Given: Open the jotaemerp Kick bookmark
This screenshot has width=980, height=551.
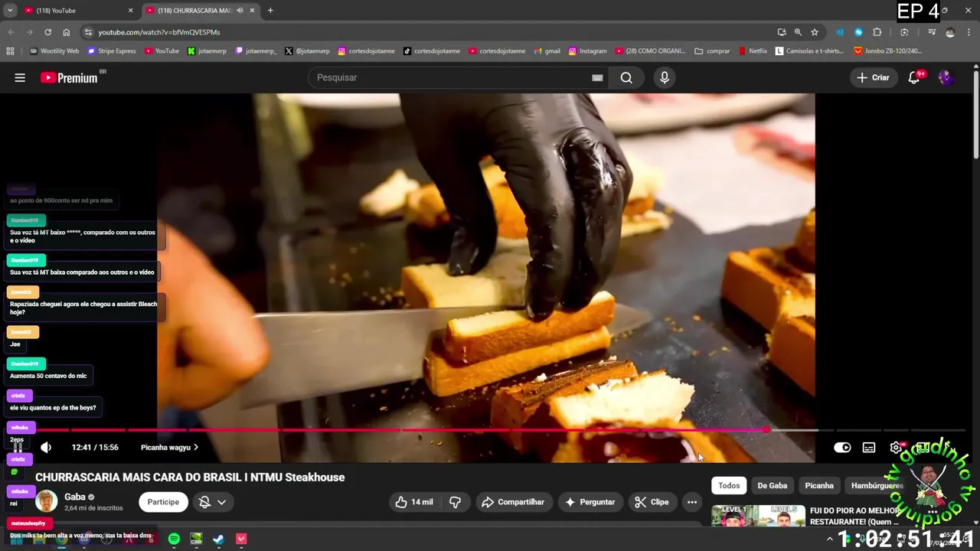Looking at the screenshot, I should coord(207,51).
